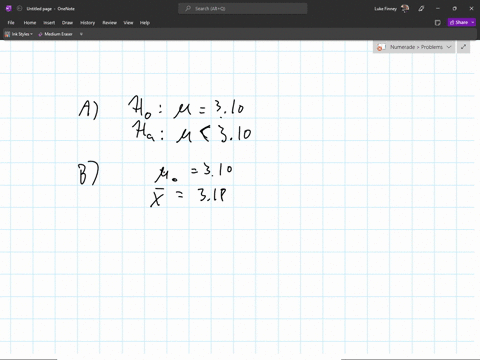Switch to the Insert tab
The image size is (480, 360).
(x=49, y=23)
